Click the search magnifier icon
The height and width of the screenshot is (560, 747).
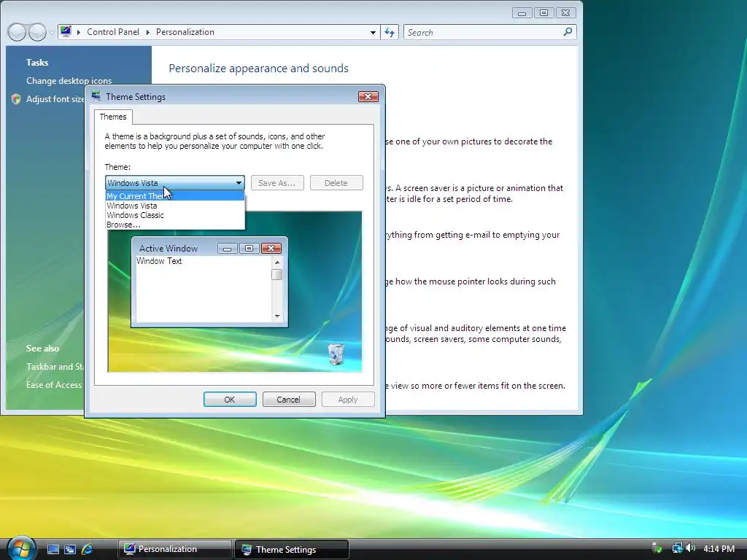point(568,32)
